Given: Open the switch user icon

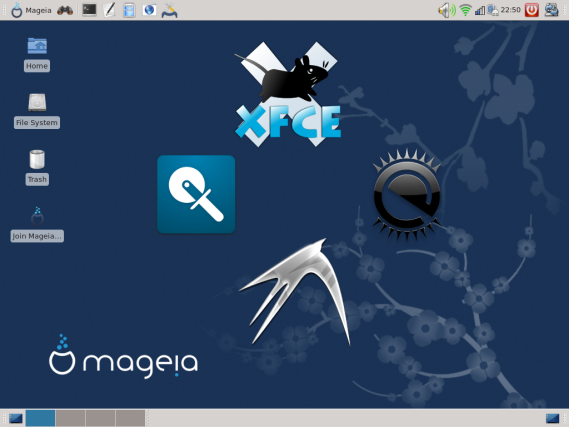Looking at the screenshot, I should tap(551, 10).
